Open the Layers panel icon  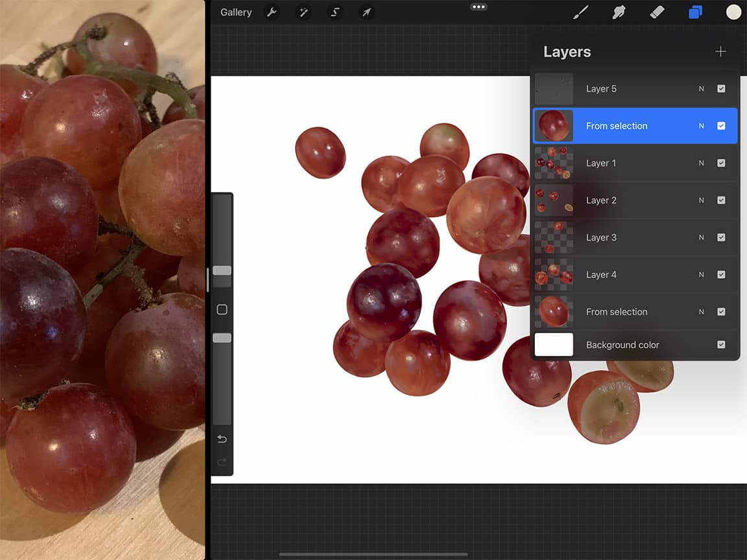coord(695,12)
